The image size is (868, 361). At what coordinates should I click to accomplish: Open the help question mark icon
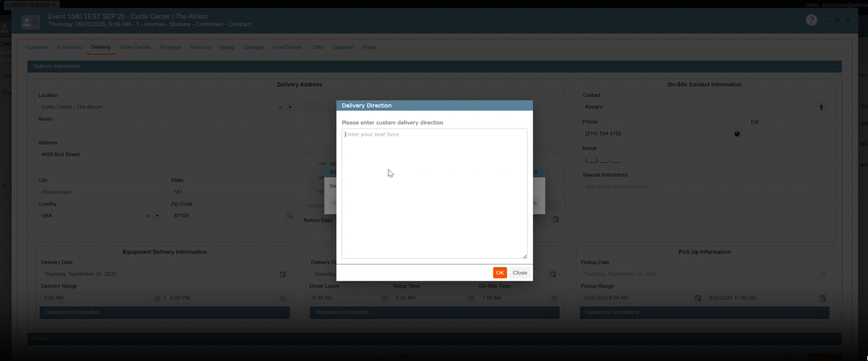pos(811,20)
